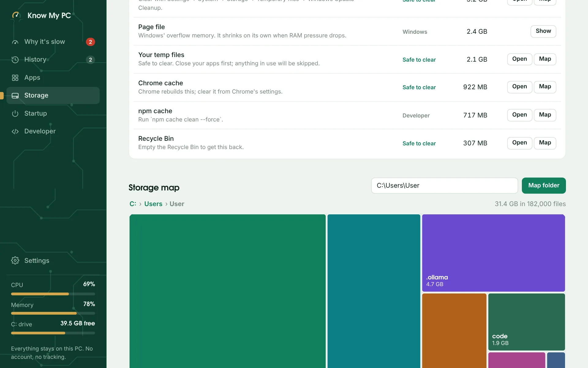The image size is (588, 368).
Task: Click the Memory usage bar
Action: point(53,313)
